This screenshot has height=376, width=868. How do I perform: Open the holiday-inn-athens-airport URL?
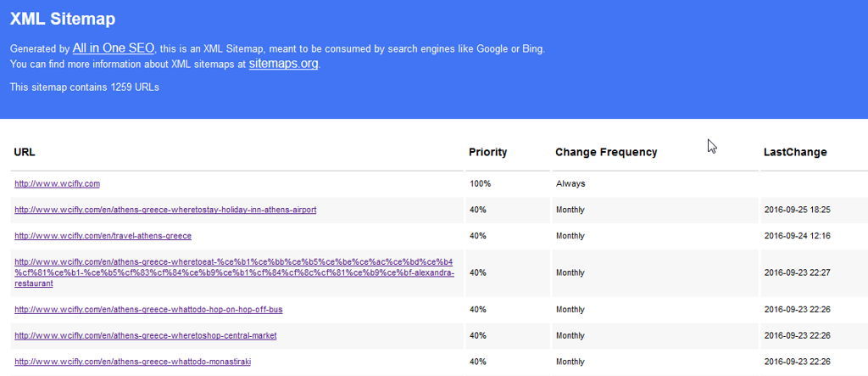tap(165, 210)
